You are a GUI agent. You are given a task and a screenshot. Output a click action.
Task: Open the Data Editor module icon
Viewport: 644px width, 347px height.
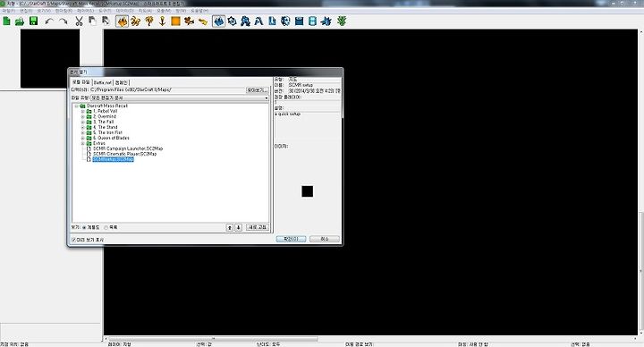click(x=245, y=21)
